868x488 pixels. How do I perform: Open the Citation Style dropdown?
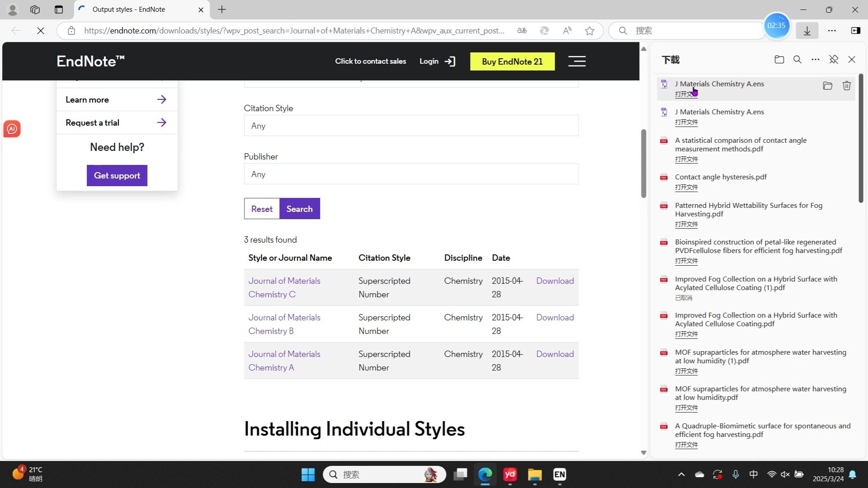[x=411, y=126]
